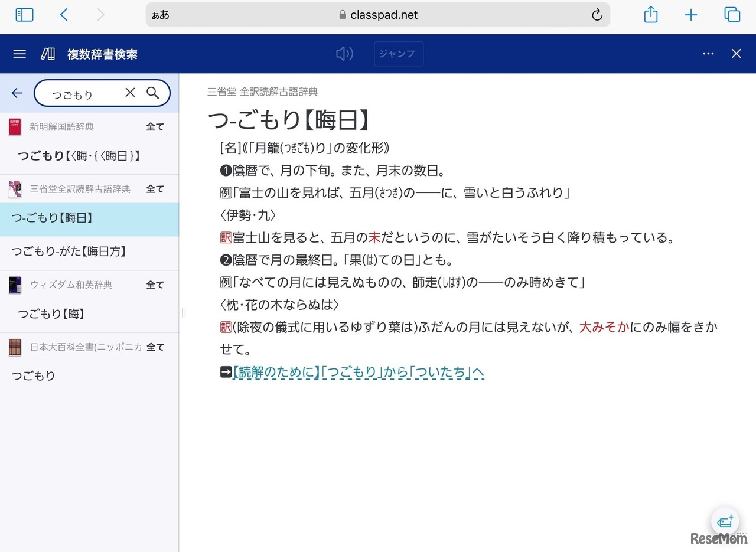
Task: Expand all results for ウィズダム和英辞典
Action: pos(155,285)
